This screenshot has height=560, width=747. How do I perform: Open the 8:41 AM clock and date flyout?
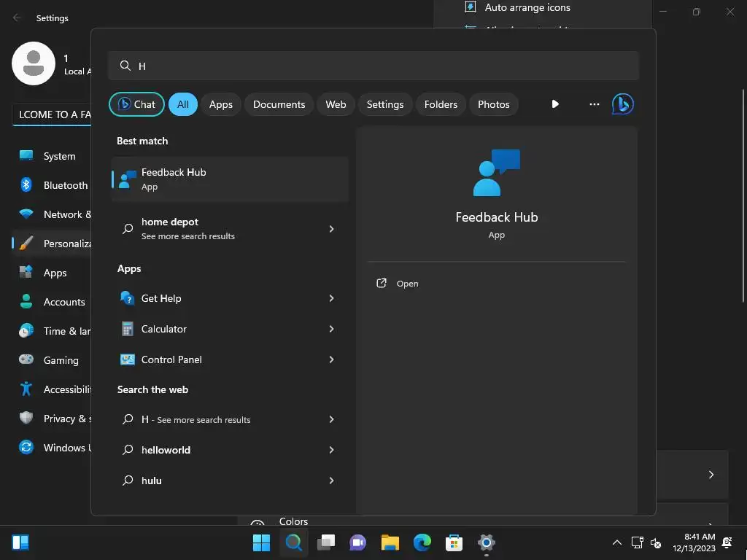tap(694, 542)
